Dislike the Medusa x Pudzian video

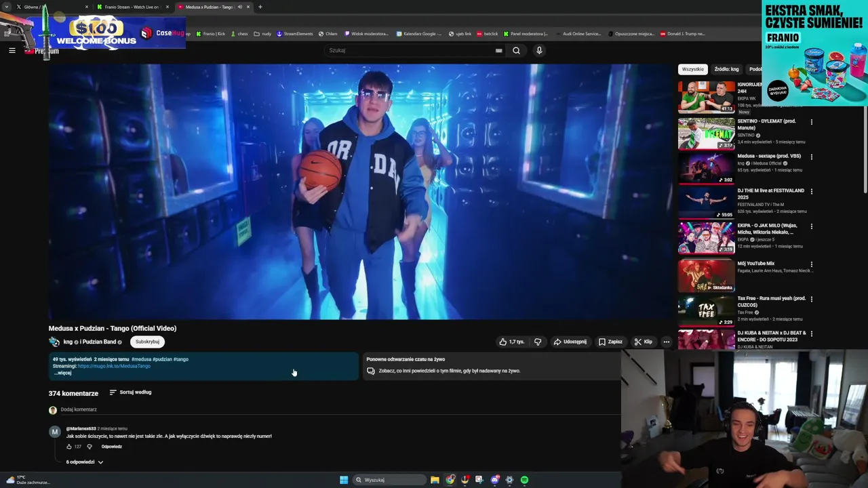point(538,342)
